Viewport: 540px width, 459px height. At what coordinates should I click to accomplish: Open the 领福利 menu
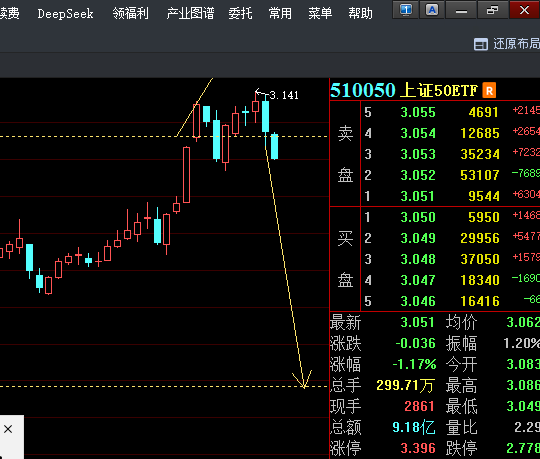[131, 14]
